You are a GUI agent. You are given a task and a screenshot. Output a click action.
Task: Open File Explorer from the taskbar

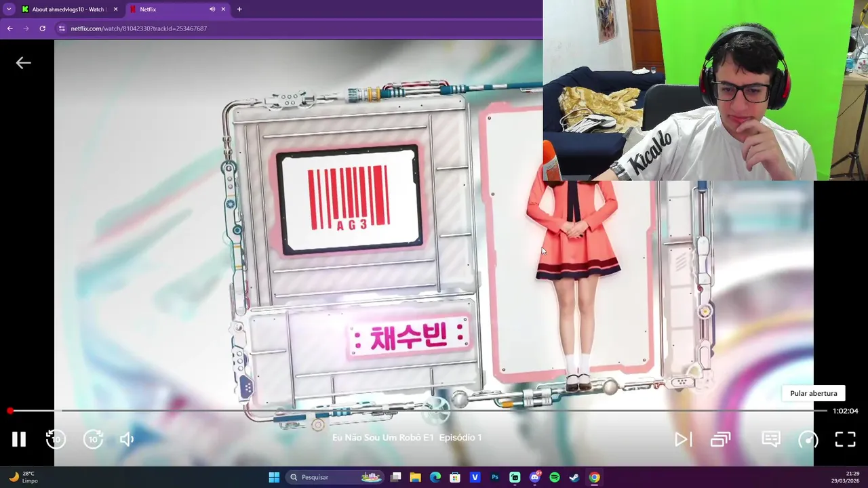tap(416, 477)
